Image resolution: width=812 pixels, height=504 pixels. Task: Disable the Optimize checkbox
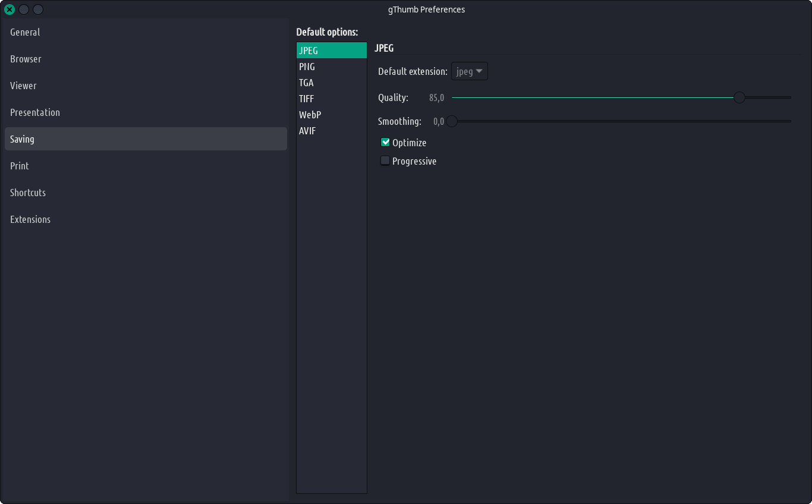tap(385, 142)
